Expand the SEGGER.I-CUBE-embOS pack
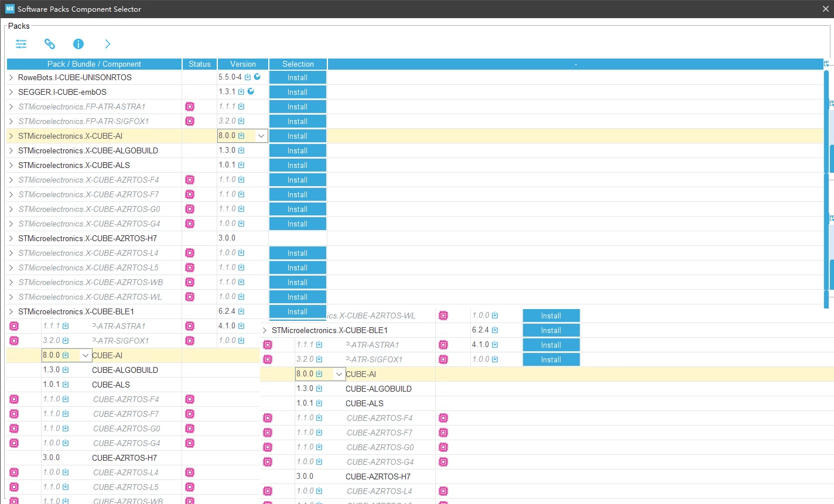 [11, 92]
